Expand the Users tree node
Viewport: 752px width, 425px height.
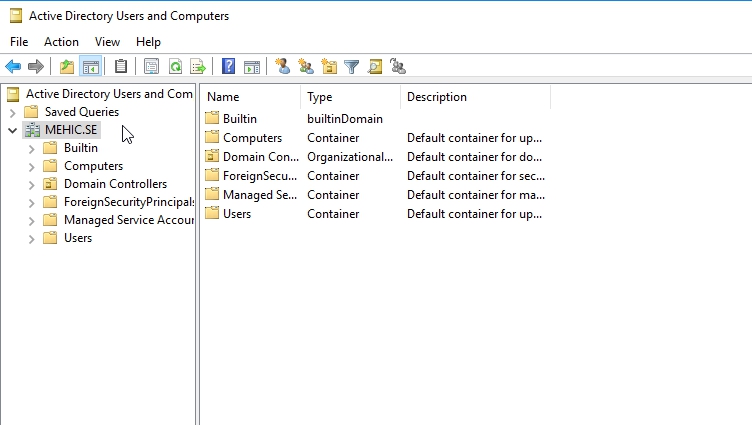(x=32, y=238)
